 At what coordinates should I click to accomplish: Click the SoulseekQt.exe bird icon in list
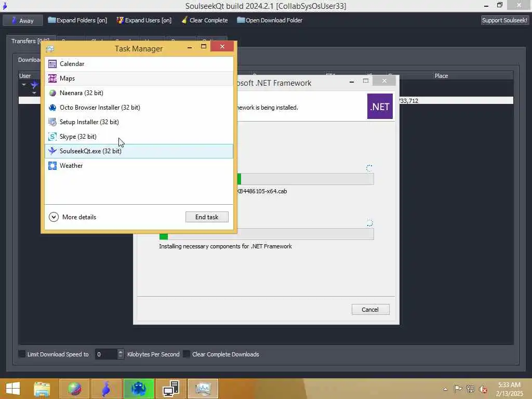(x=52, y=151)
